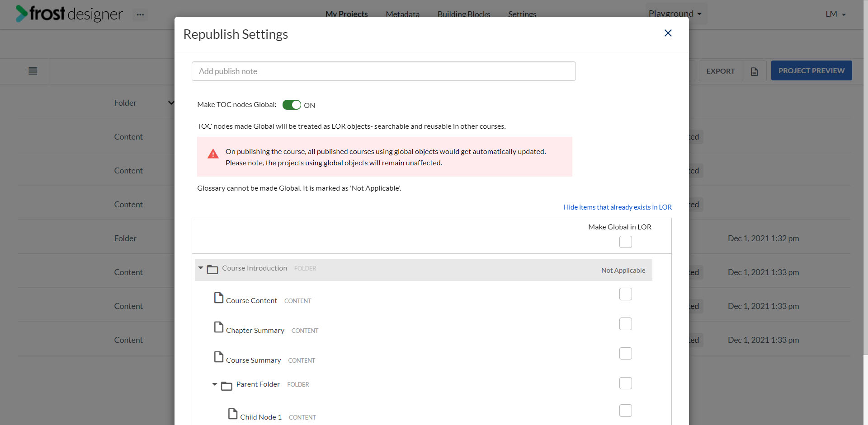Select the Parent Folder label
This screenshot has width=868, height=425.
click(x=258, y=384)
